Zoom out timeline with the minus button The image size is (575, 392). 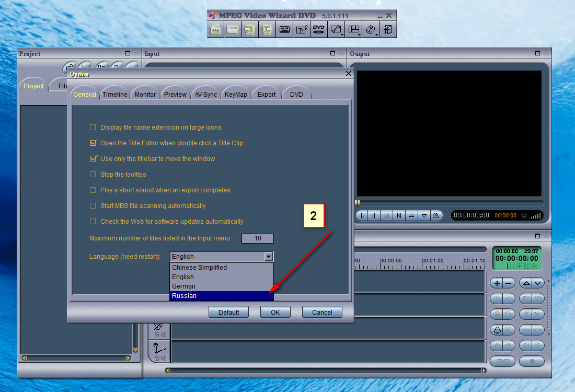pos(508,283)
